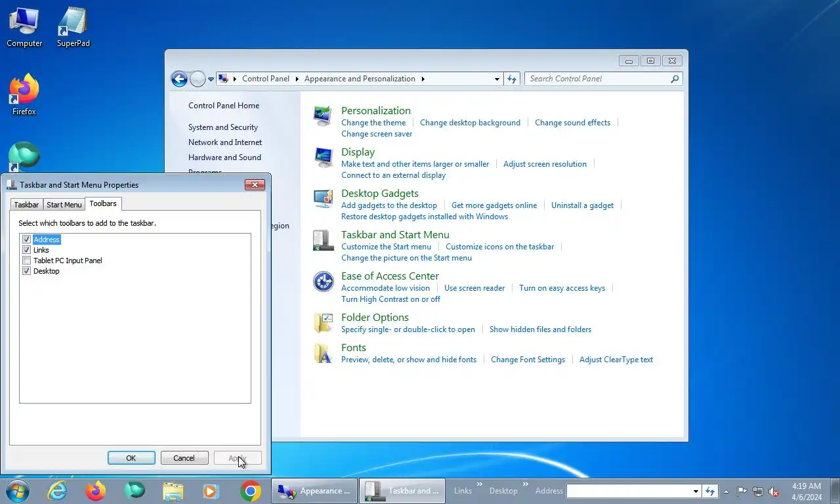Show hidden icons in the system tray
Screen dimensions: 840x504
[726, 491]
